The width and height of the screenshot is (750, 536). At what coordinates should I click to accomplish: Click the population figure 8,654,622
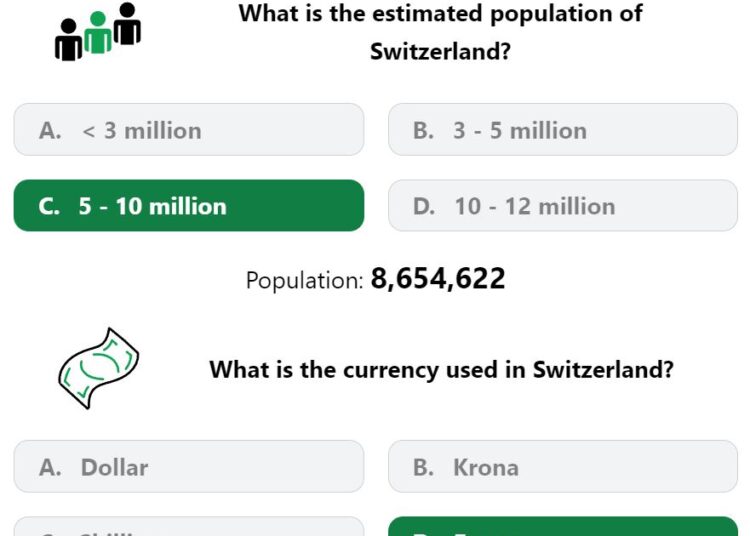[438, 279]
